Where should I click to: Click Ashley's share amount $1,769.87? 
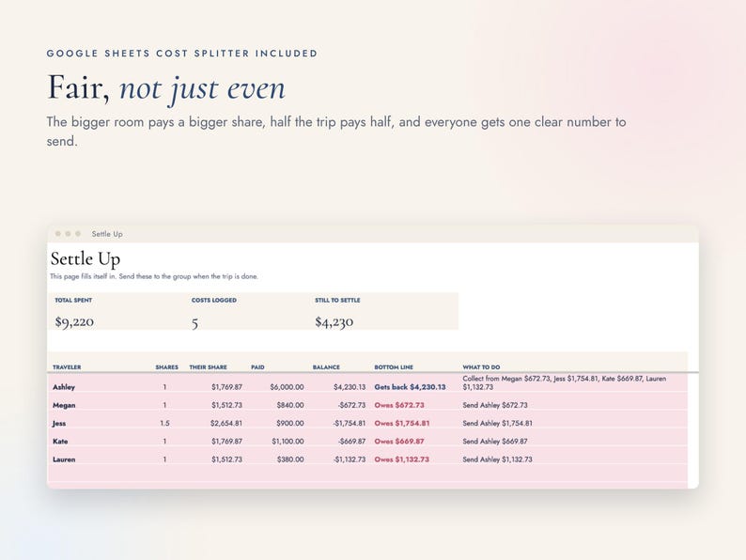[226, 387]
